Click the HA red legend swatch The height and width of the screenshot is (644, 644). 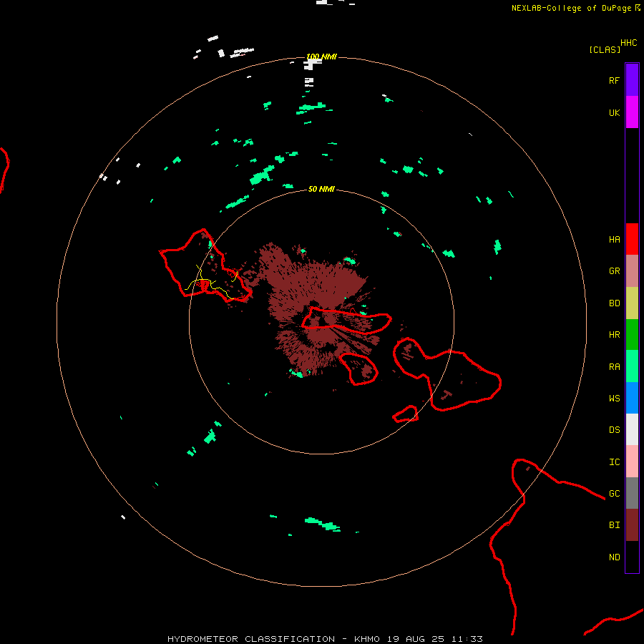point(632,239)
